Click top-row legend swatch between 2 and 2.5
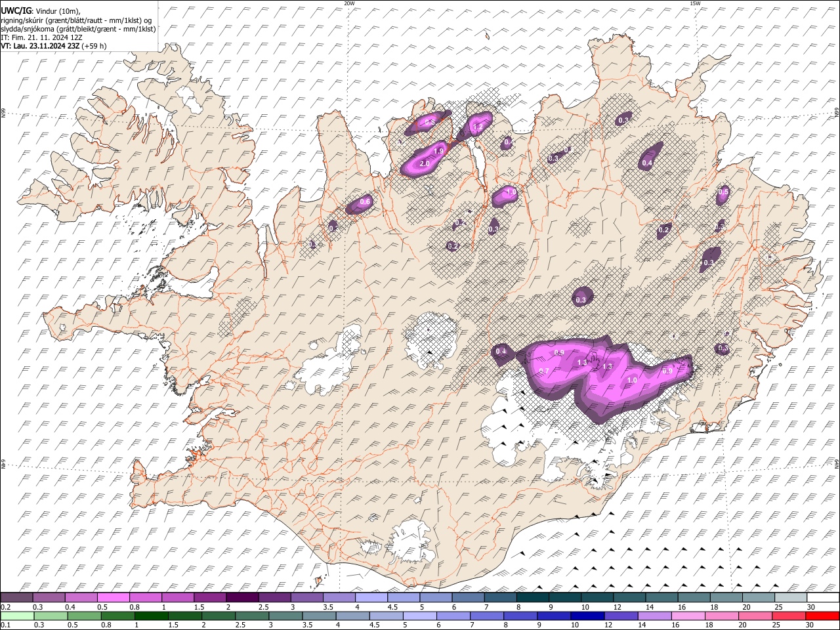The image size is (840, 630). (242, 598)
